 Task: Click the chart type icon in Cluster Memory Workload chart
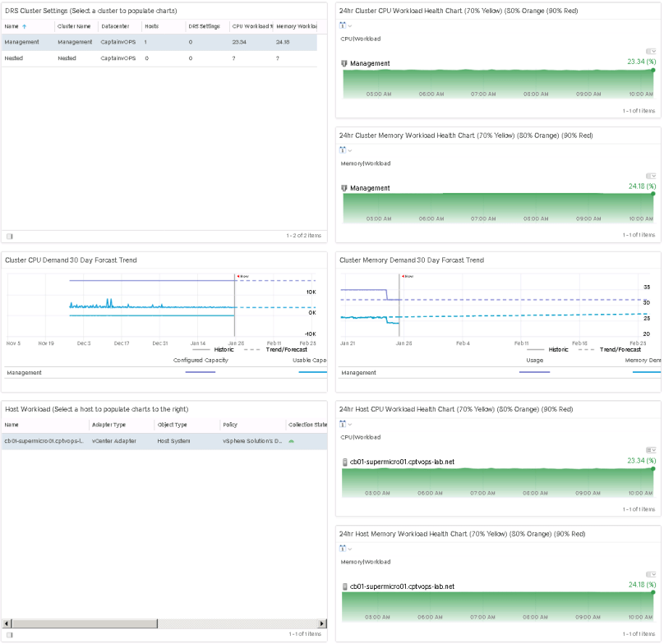coord(343,149)
